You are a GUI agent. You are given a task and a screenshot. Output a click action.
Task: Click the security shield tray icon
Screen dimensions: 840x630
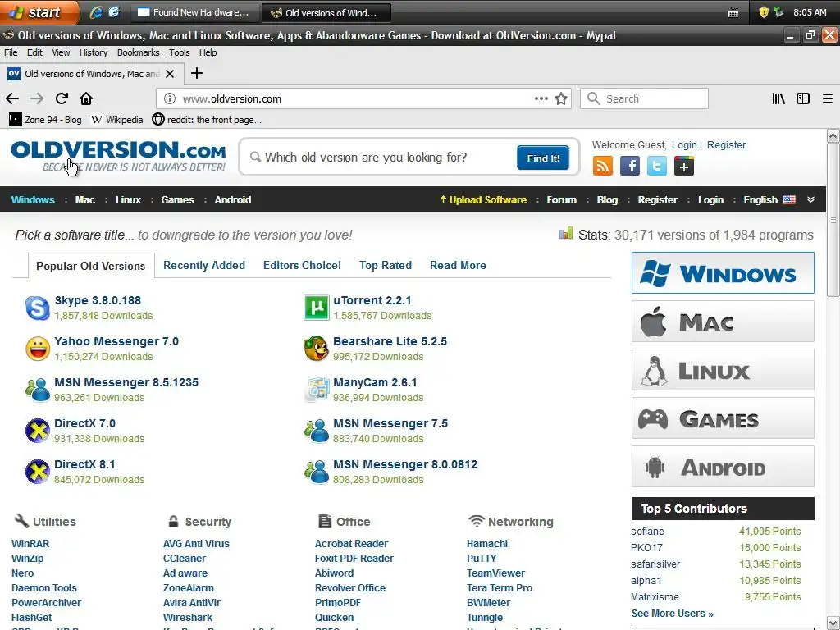[764, 12]
